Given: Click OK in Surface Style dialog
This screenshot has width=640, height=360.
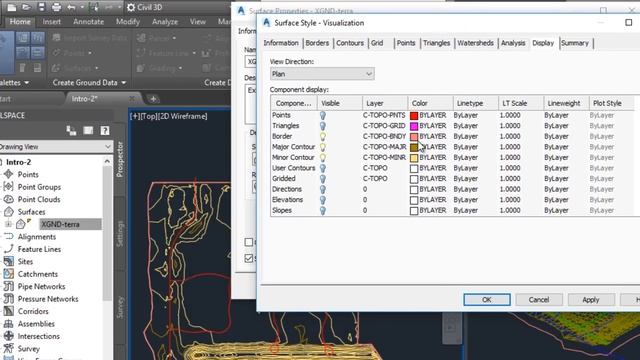Looking at the screenshot, I should coord(487,300).
